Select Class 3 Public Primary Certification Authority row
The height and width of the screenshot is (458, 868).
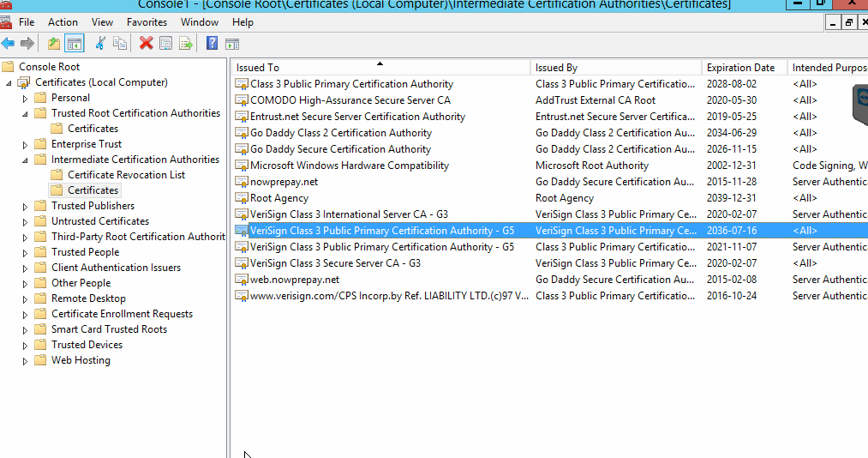point(351,84)
